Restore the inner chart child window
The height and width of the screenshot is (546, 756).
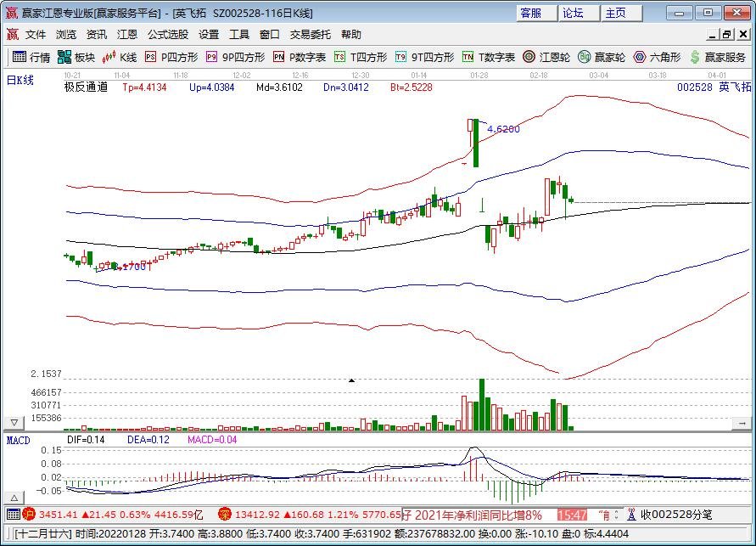(x=727, y=34)
